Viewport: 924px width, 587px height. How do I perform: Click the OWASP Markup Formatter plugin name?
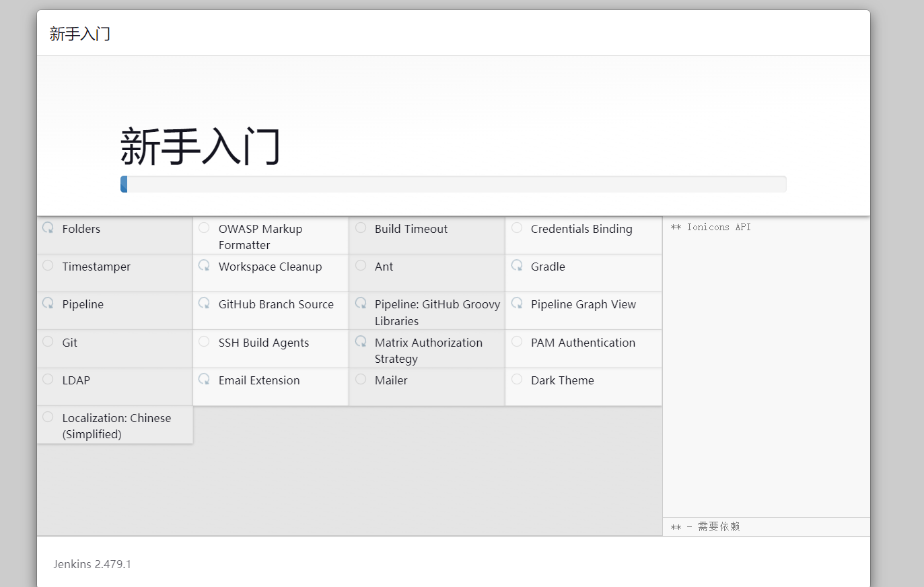coord(260,237)
